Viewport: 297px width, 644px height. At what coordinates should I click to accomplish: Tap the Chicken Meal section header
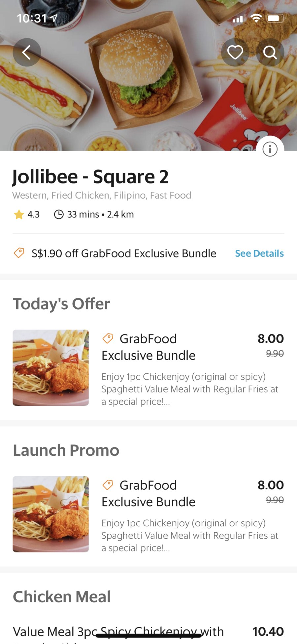point(62,597)
